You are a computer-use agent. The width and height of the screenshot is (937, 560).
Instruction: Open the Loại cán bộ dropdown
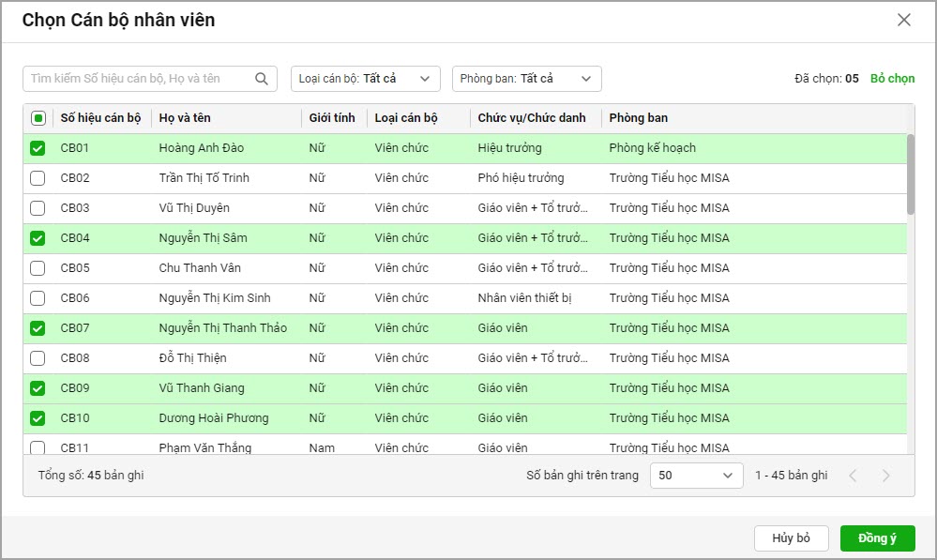point(365,79)
